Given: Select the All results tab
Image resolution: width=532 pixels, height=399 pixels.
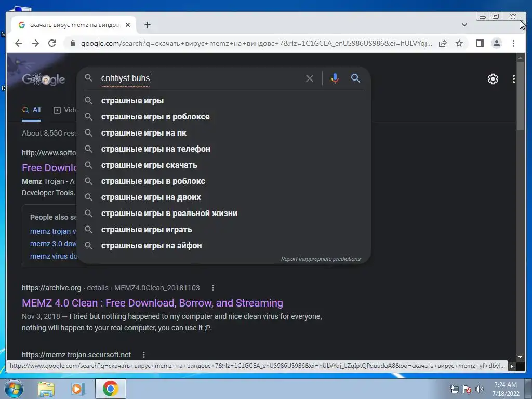Looking at the screenshot, I should tap(31, 110).
